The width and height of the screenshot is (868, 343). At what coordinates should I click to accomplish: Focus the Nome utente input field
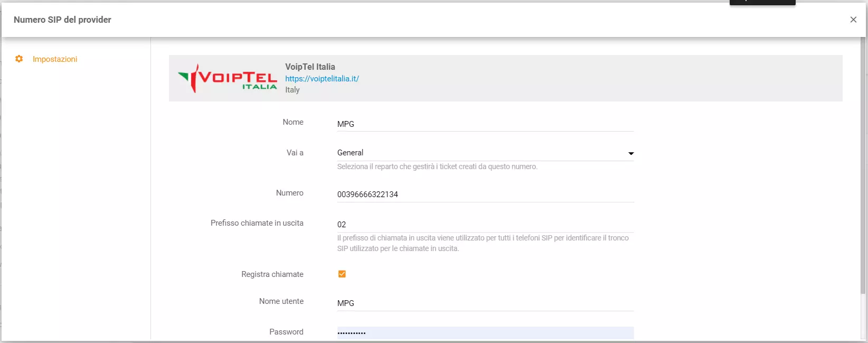[485, 303]
